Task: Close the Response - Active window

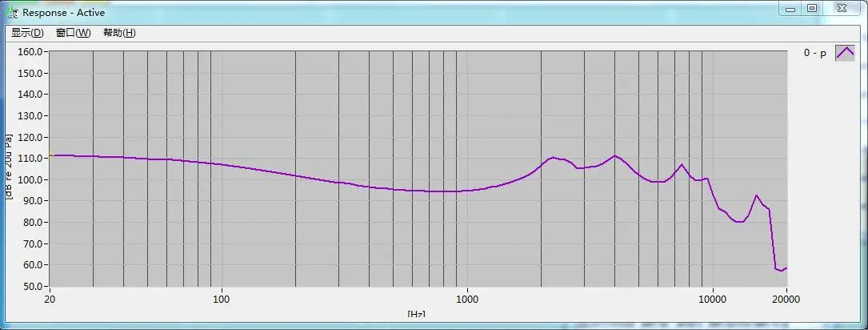Action: pyautogui.click(x=842, y=9)
